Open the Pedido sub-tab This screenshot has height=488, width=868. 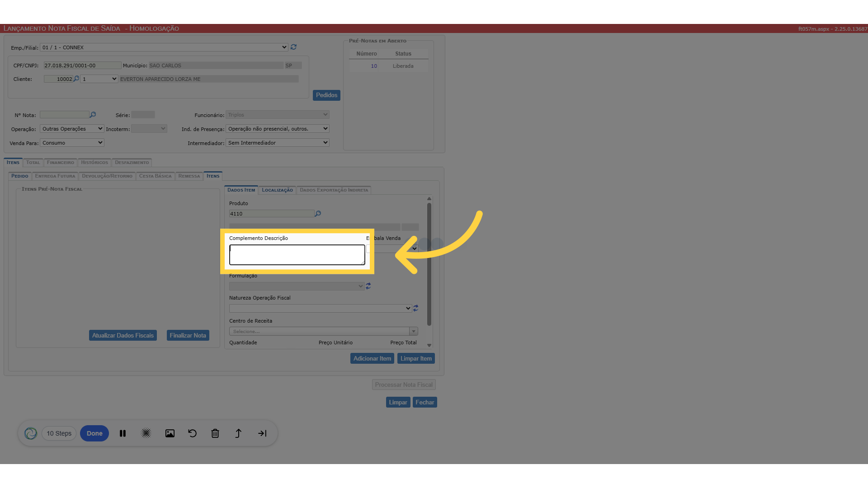coord(20,176)
